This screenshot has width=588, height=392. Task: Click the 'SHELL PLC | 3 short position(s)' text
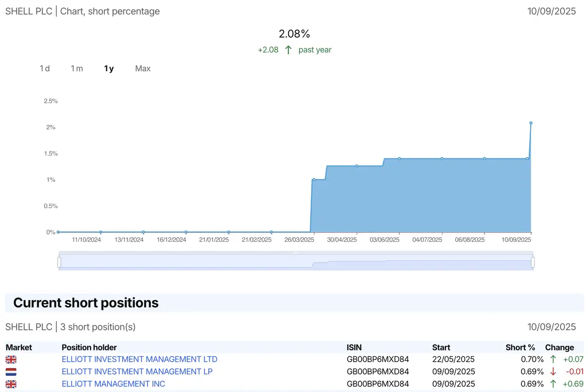(71, 327)
